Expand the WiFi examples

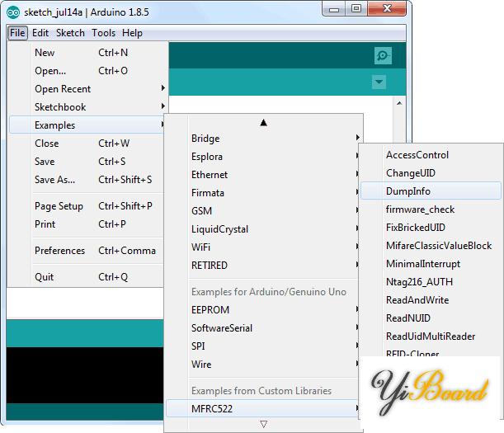pyautogui.click(x=264, y=247)
